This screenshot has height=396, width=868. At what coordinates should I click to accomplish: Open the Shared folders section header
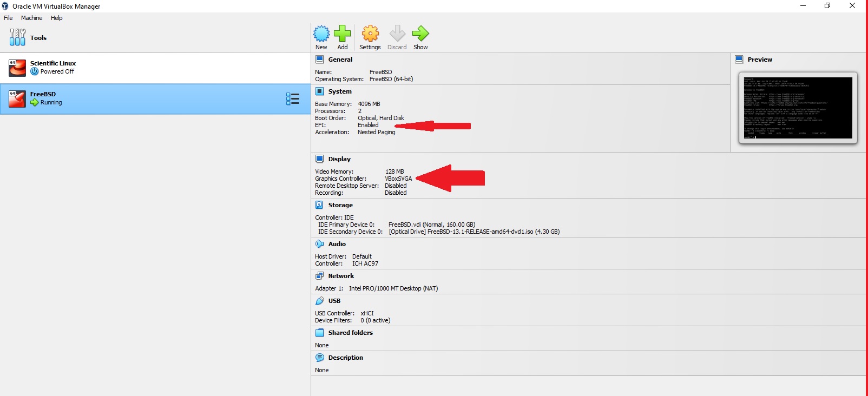(x=350, y=333)
